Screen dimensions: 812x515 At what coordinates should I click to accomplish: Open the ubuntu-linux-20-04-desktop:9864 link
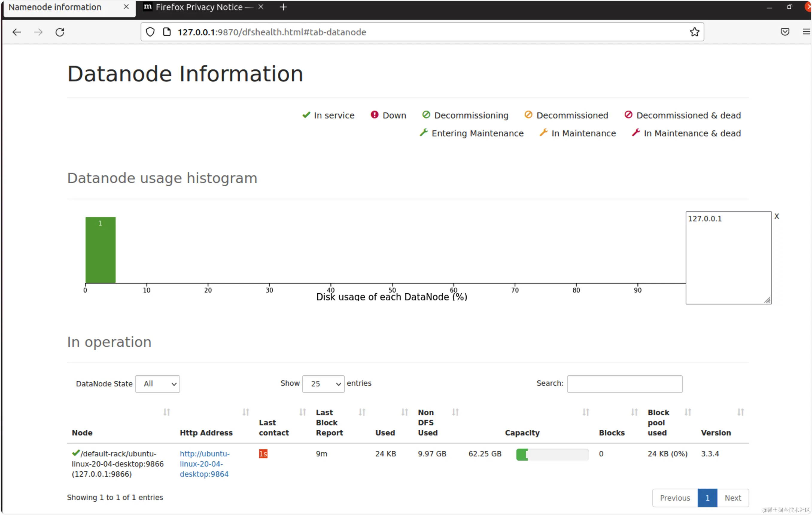[x=204, y=464]
